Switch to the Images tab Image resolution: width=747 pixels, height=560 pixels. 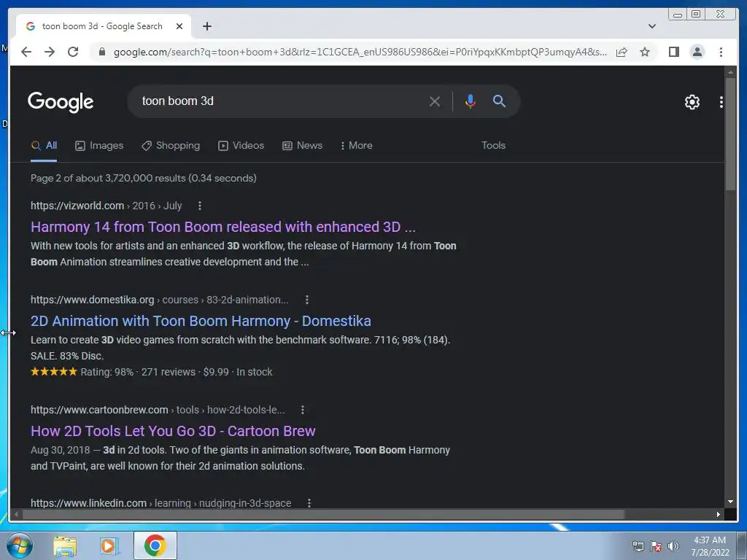(x=99, y=145)
